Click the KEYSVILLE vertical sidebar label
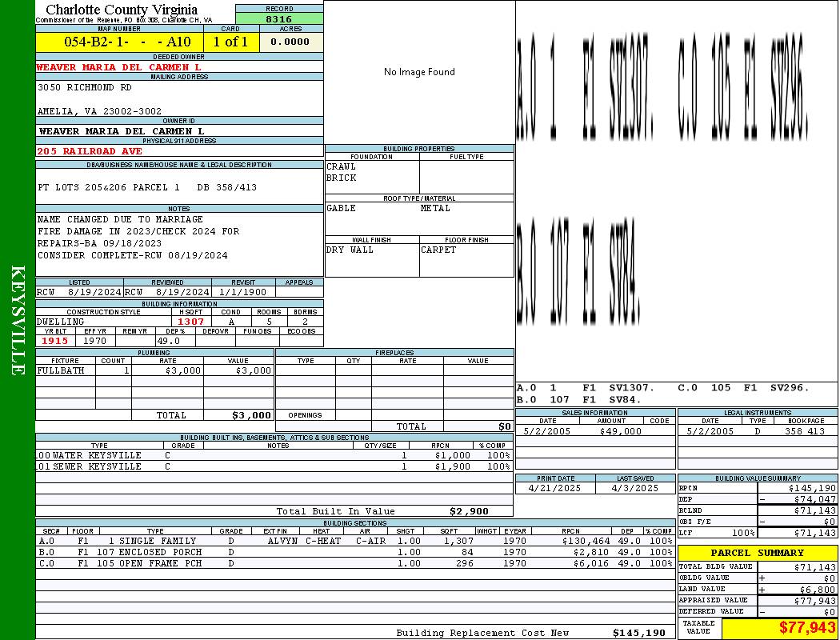840x640 pixels. coord(18,320)
